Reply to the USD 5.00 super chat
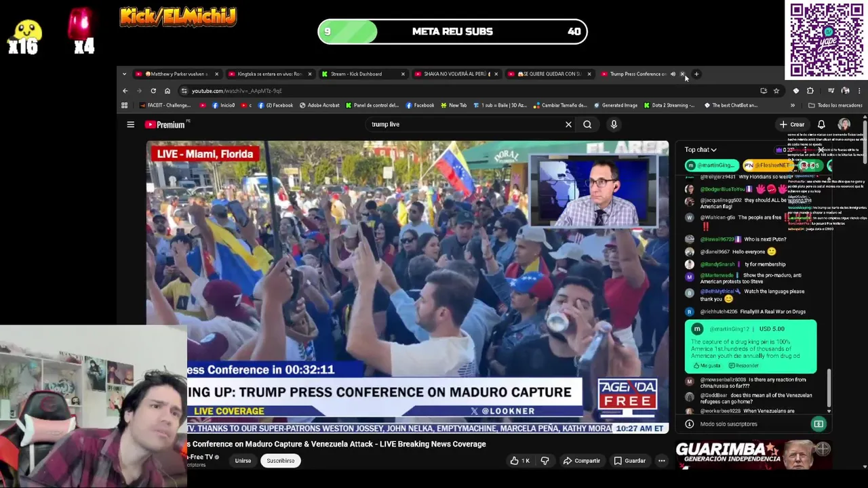Screen dimensions: 868x488 (743, 366)
